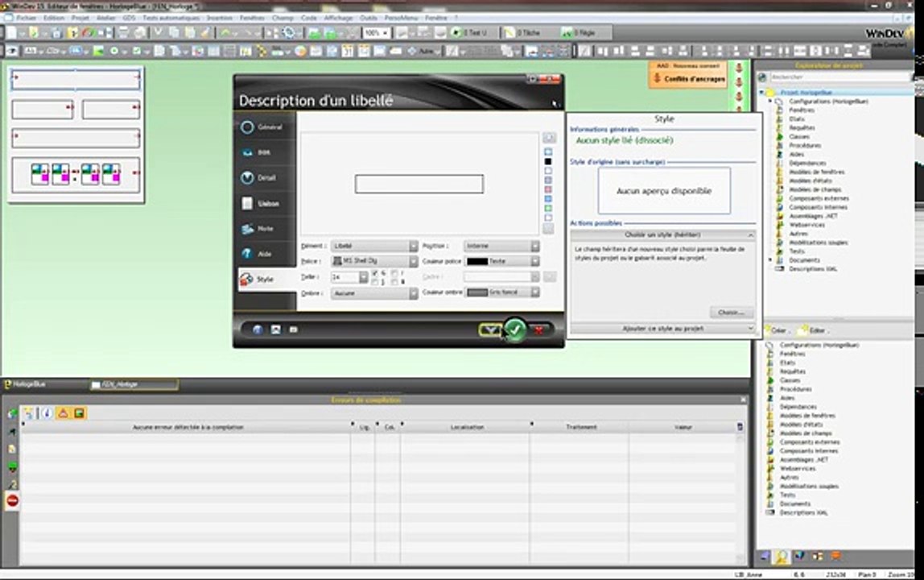This screenshot has height=580, width=924.
Task: Click the '0 Règle' toolbar indicator
Action: pyautogui.click(x=578, y=33)
